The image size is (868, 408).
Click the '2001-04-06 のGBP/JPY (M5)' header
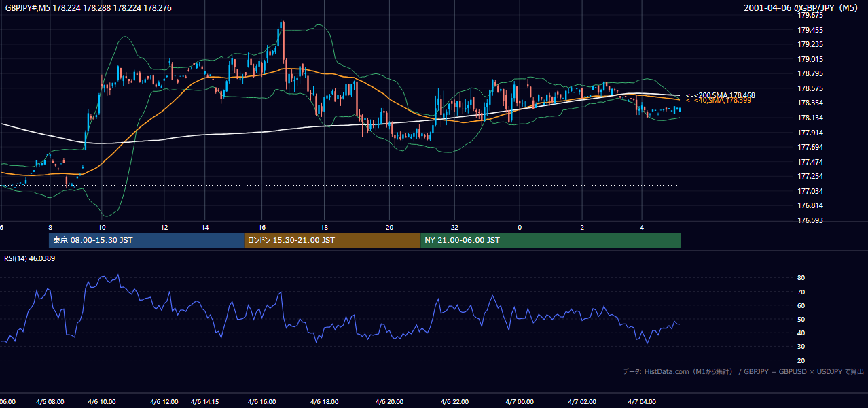pyautogui.click(x=802, y=7)
